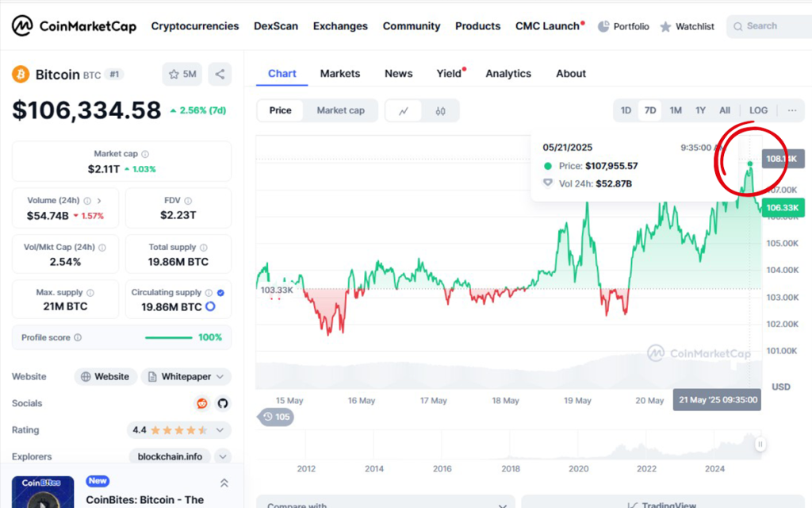Switch to the About tab
The image size is (812, 508).
point(571,74)
